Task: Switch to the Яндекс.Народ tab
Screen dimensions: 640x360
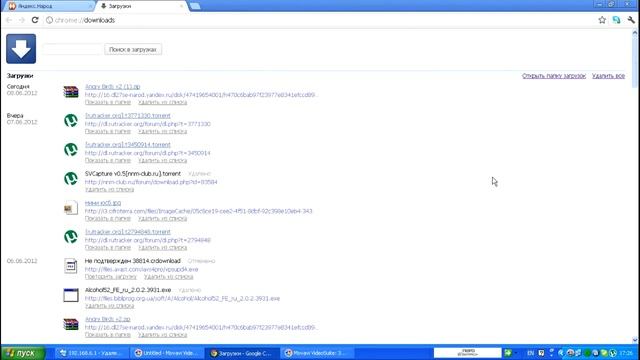Action: pos(47,6)
